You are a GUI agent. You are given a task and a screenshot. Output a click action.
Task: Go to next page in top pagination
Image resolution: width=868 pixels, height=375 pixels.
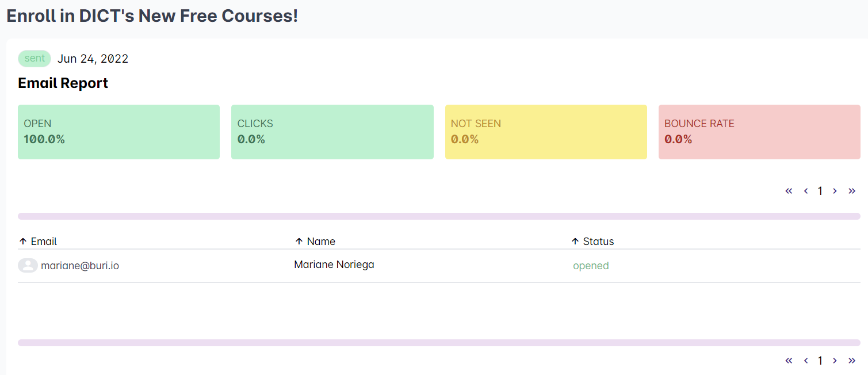click(835, 191)
